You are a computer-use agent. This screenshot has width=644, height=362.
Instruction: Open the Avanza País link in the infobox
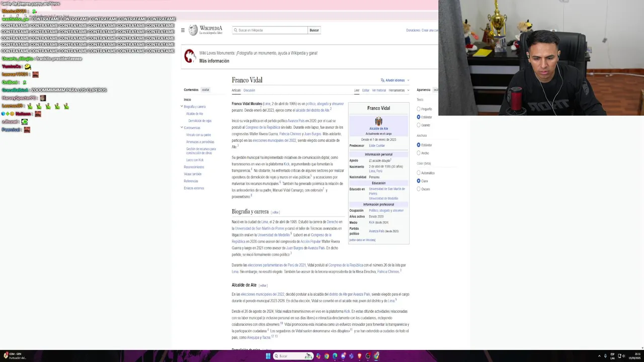pyautogui.click(x=376, y=231)
